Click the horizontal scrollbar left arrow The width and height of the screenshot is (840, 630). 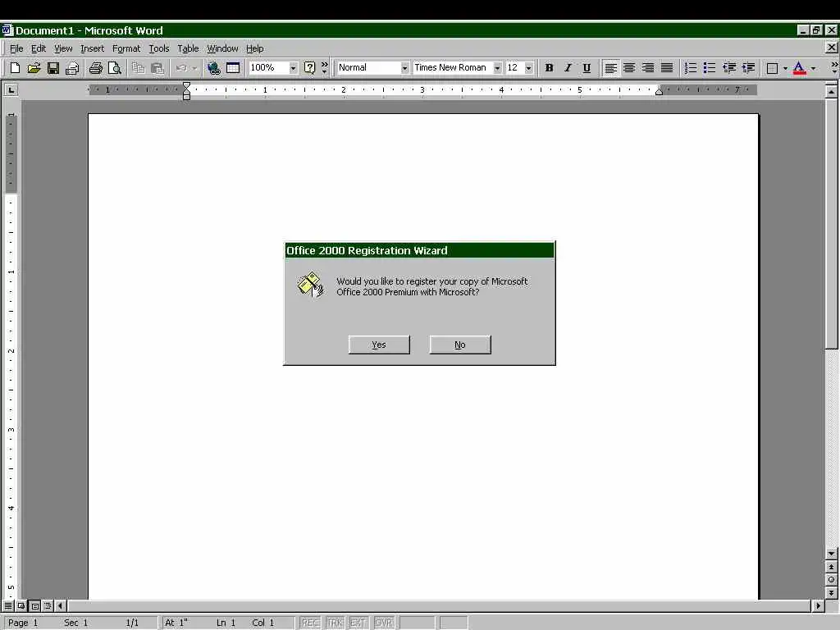click(60, 606)
